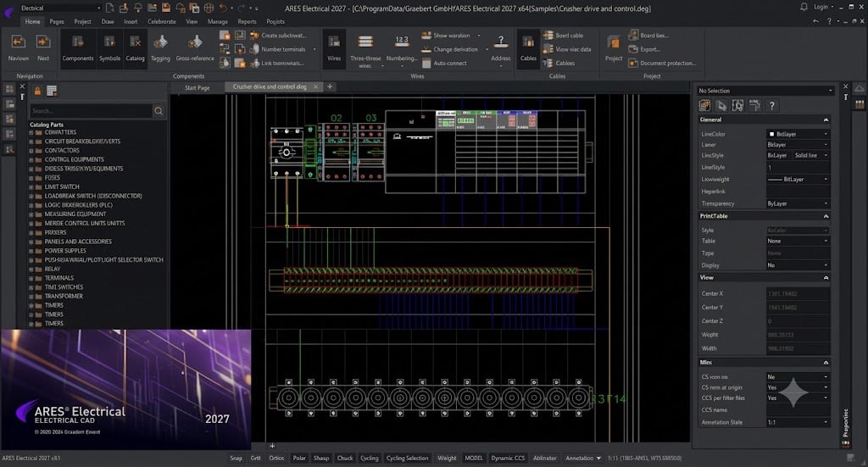Toggle Dynamic CCS in status bar
This screenshot has width=868, height=467.
point(508,459)
